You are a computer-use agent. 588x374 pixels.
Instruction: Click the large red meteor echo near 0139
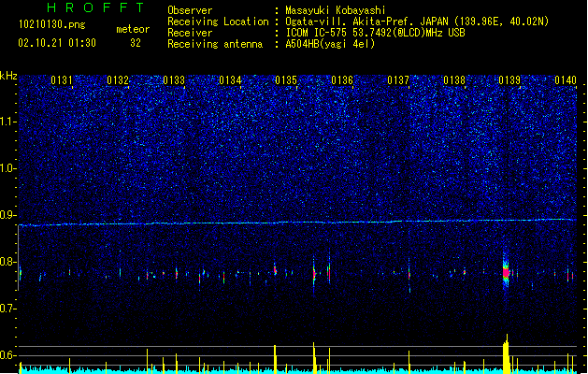(x=506, y=272)
